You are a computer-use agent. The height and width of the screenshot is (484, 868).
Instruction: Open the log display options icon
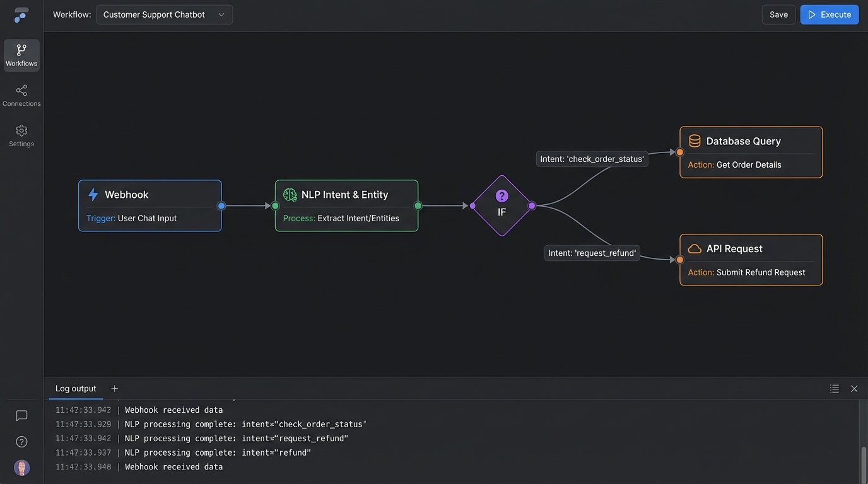(834, 388)
